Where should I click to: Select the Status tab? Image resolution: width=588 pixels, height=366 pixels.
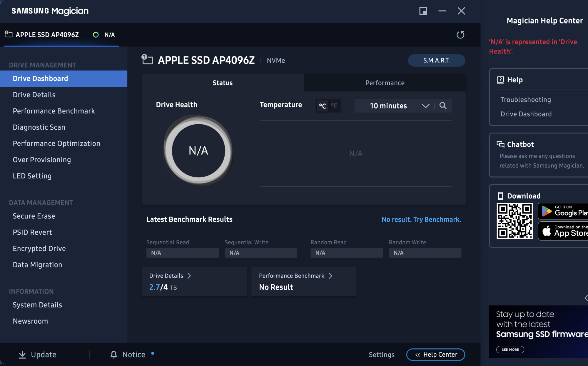click(x=223, y=83)
